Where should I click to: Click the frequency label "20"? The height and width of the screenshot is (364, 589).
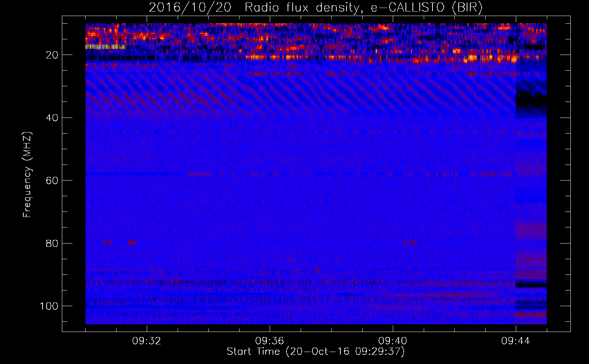point(52,55)
